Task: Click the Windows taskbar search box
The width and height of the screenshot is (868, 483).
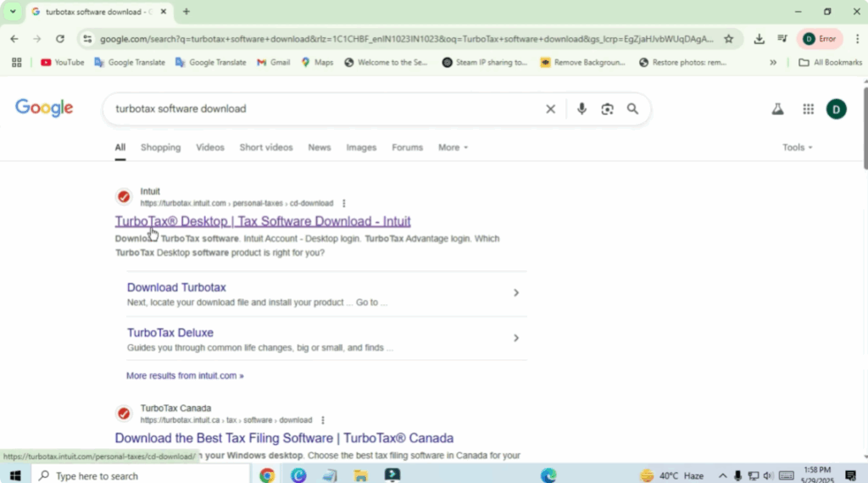Action: point(141,476)
